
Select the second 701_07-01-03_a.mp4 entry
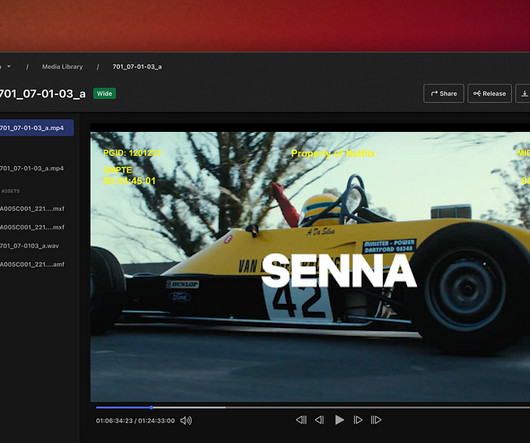32,168
